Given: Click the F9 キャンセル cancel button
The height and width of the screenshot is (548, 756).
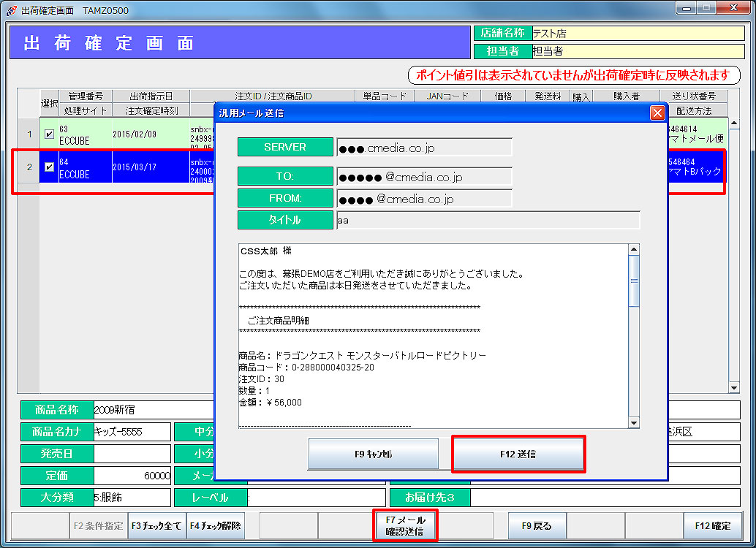Looking at the screenshot, I should click(x=373, y=454).
